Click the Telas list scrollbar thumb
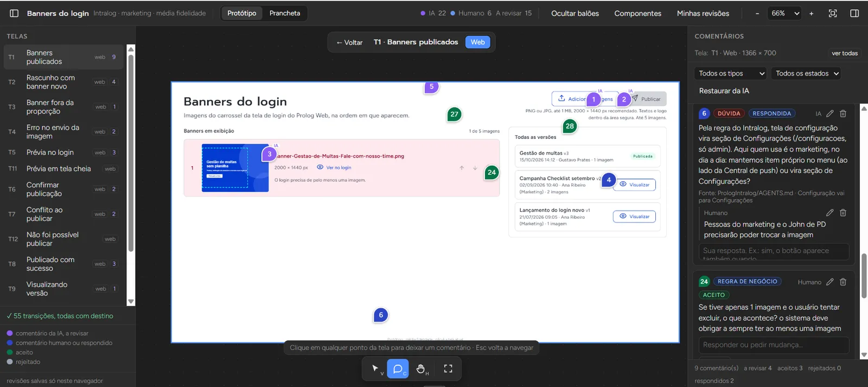Image resolution: width=868 pixels, height=387 pixels. click(x=131, y=153)
